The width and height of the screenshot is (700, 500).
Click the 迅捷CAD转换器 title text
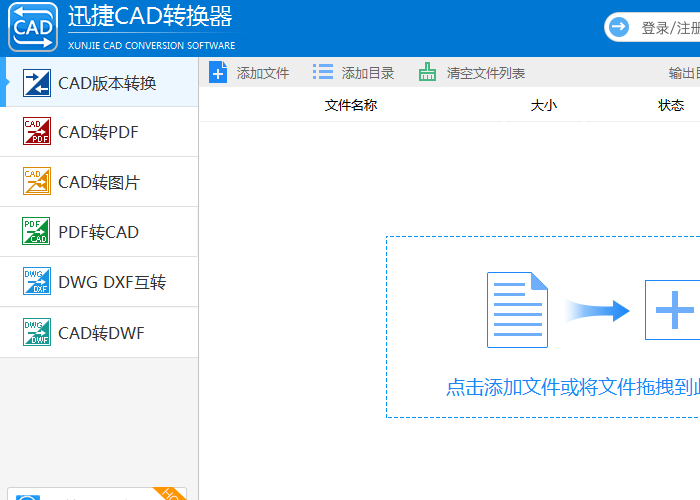click(150, 17)
